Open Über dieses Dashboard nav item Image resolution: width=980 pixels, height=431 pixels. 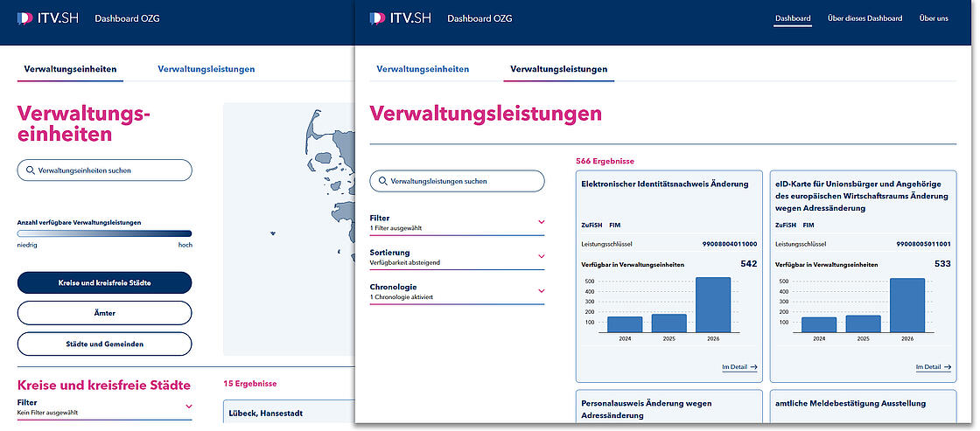pyautogui.click(x=864, y=18)
